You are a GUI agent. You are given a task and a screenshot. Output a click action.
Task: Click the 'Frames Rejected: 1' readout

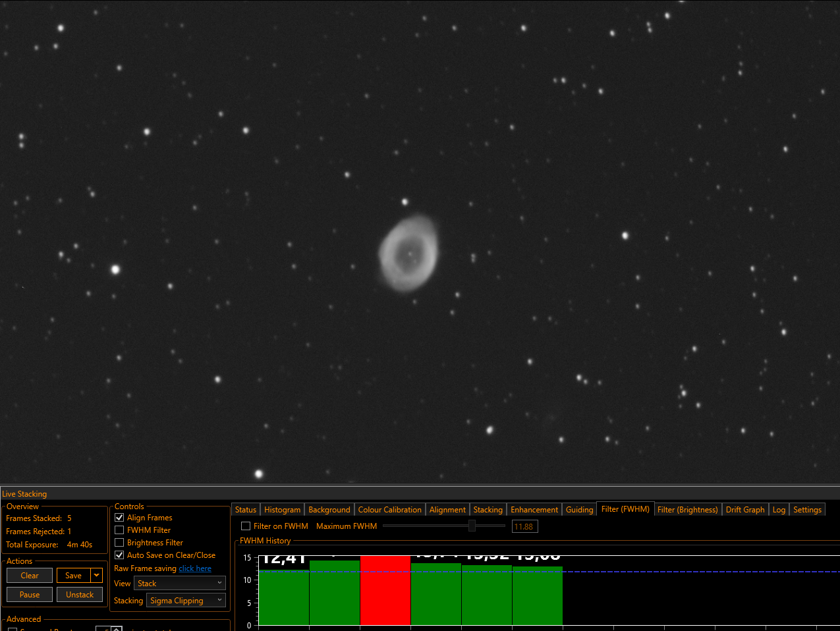click(39, 532)
